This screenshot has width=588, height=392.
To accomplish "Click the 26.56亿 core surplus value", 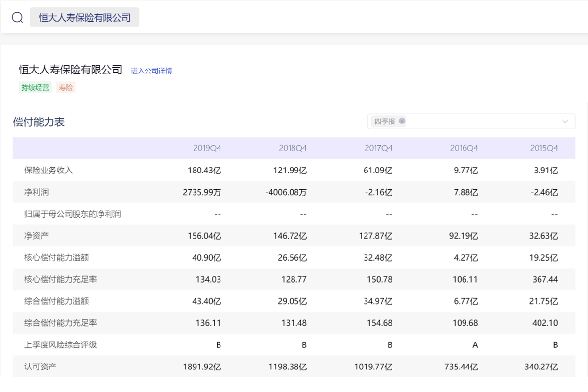I will tap(293, 257).
